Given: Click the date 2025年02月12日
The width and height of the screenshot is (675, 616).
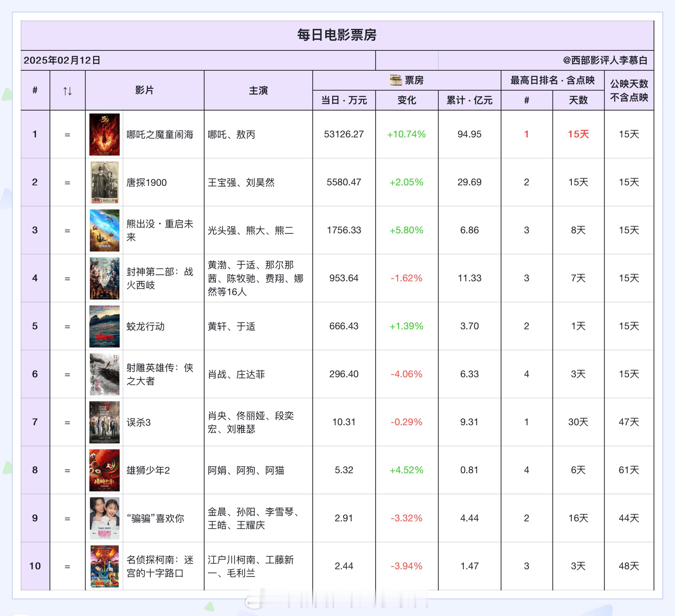Looking at the screenshot, I should pos(62,60).
